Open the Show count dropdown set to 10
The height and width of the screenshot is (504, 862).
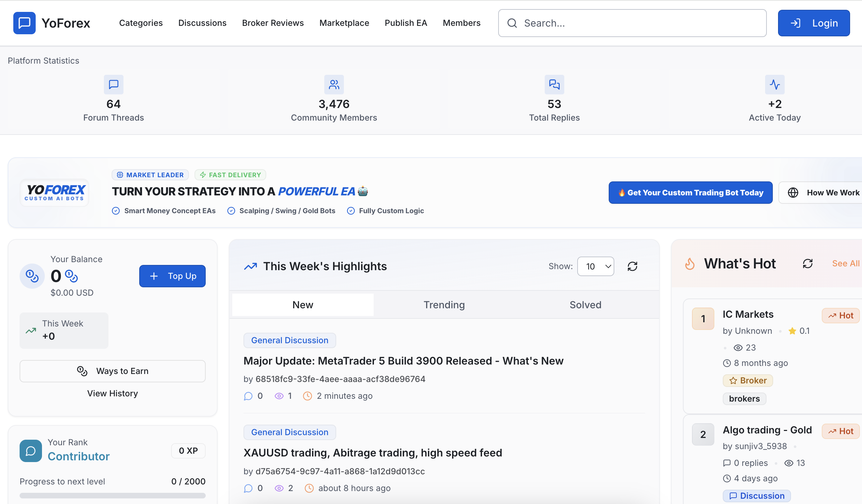596,266
